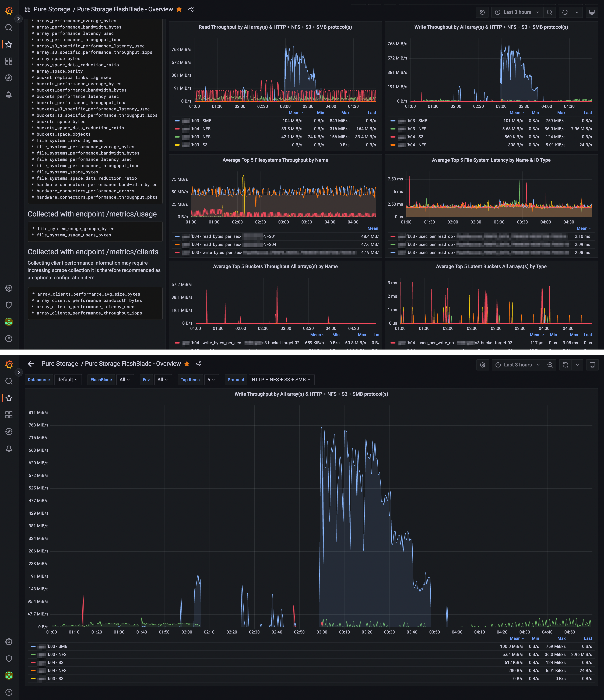Open the Last 3 hours time picker at bottom

pyautogui.click(x=518, y=365)
